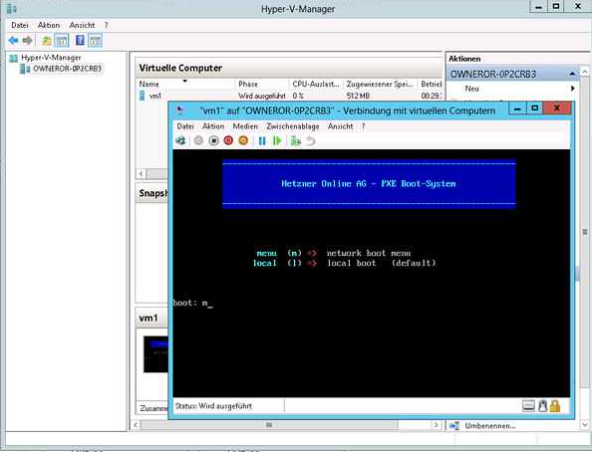This screenshot has width=592, height=452.
Task: Click Wird ausgeführt phase cell for vm1
Action: tap(262, 96)
